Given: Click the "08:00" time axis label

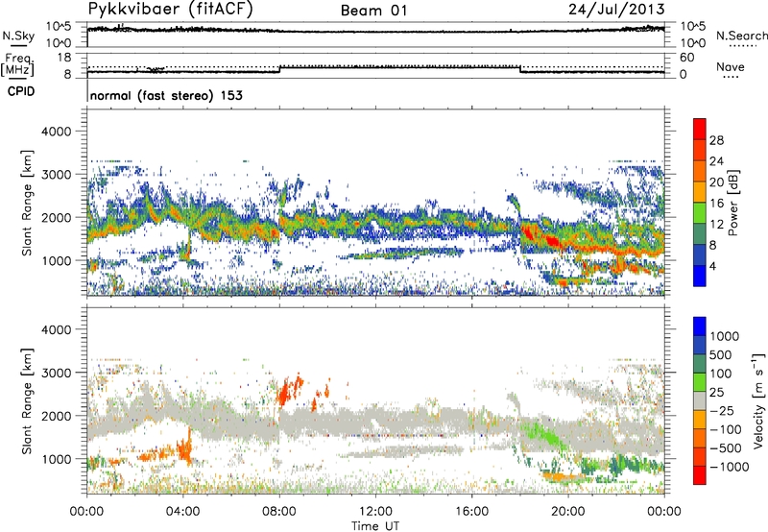Looking at the screenshot, I should [279, 512].
